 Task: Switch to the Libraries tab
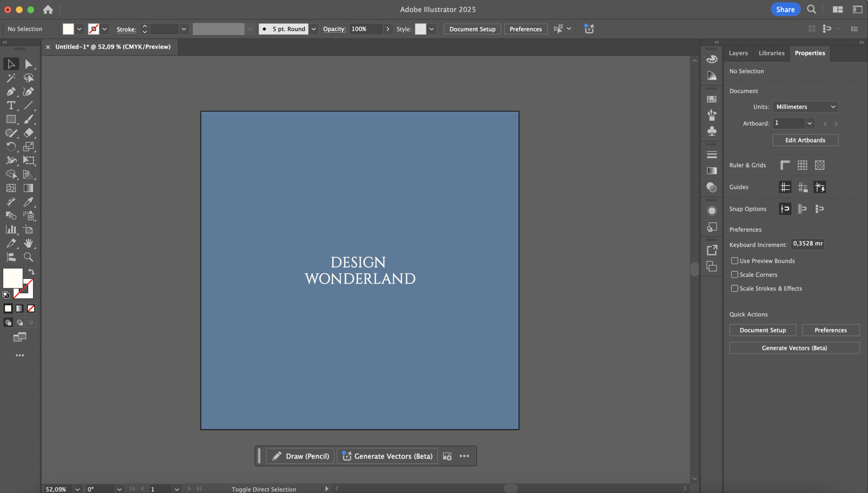771,53
